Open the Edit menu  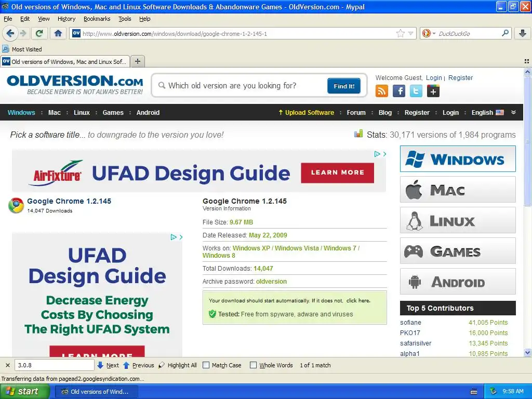click(25, 19)
